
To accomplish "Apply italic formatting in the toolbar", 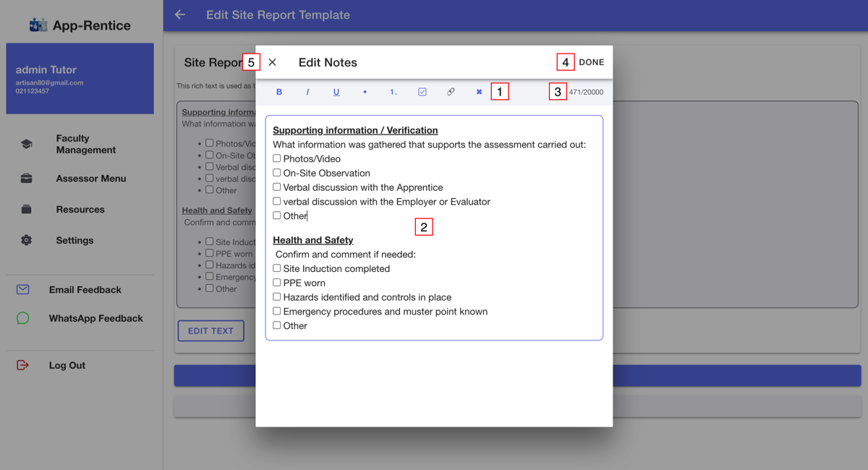I will [x=307, y=92].
